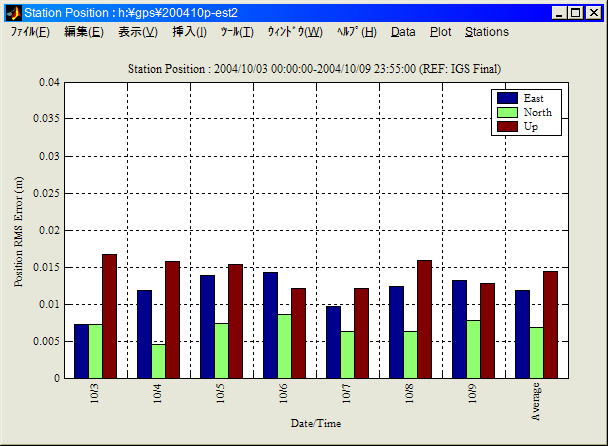This screenshot has height=446, width=608.
Task: Select the Position RMS Error y-axis label
Action: click(19, 230)
